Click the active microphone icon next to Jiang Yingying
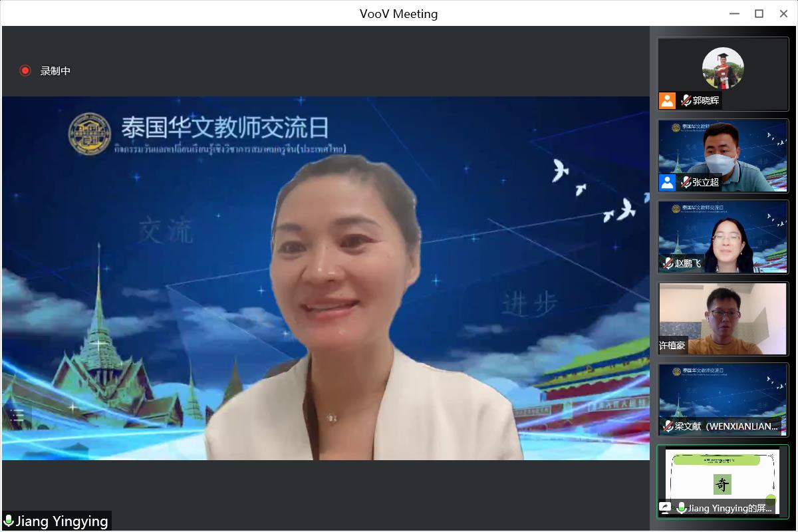This screenshot has height=532, width=798. (x=8, y=521)
